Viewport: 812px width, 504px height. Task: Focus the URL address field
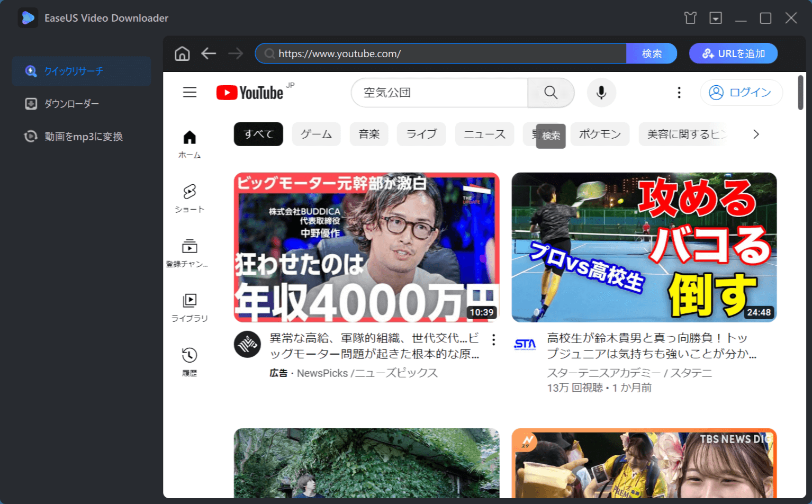point(441,53)
